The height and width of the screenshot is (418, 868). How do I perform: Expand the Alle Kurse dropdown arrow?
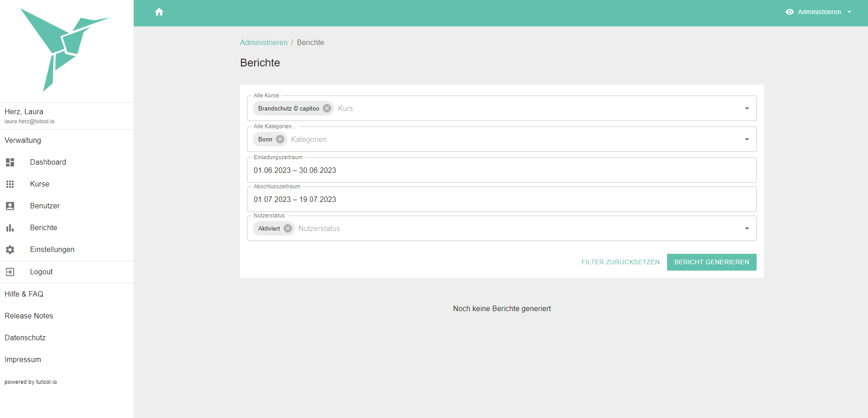point(747,108)
